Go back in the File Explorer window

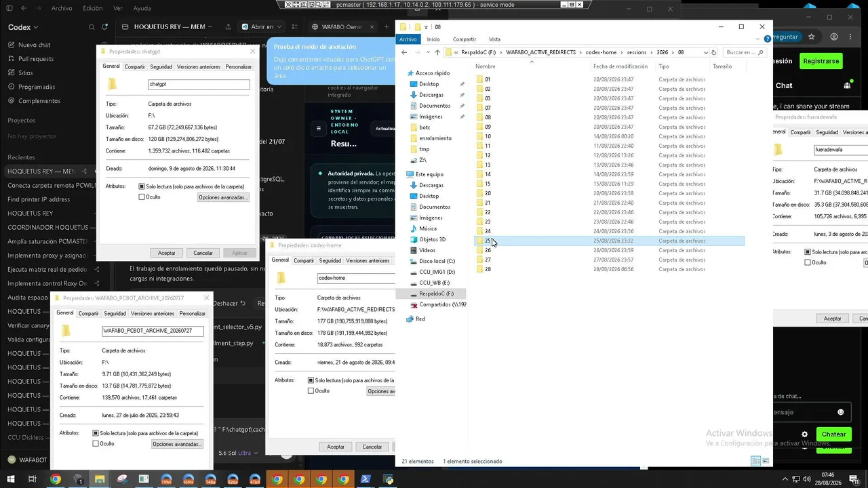point(404,52)
